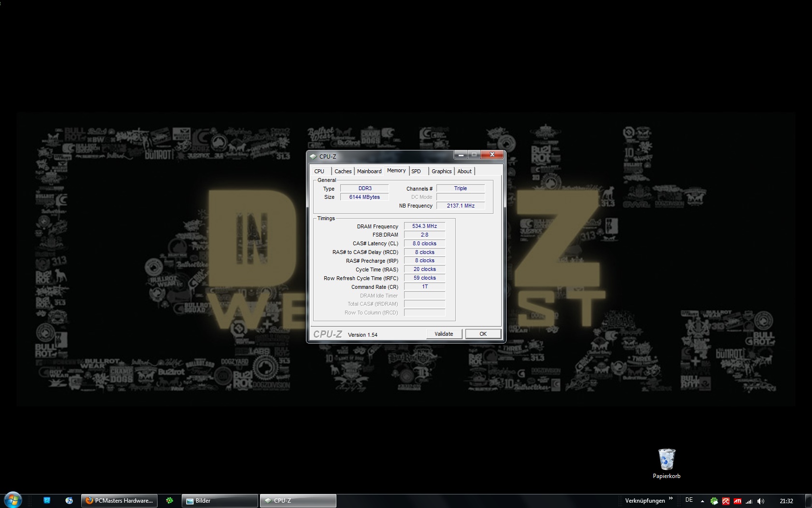Open the volume speaker tray icon
The width and height of the screenshot is (812, 508).
coord(761,501)
